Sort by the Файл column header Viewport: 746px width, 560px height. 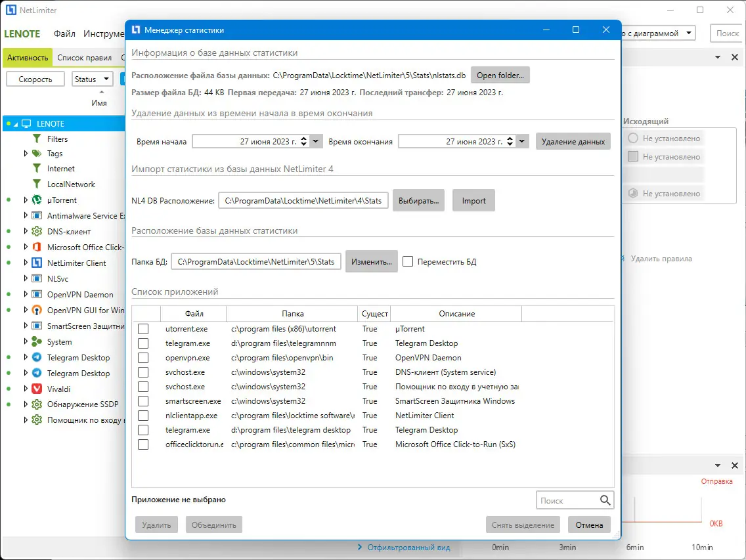(x=194, y=314)
